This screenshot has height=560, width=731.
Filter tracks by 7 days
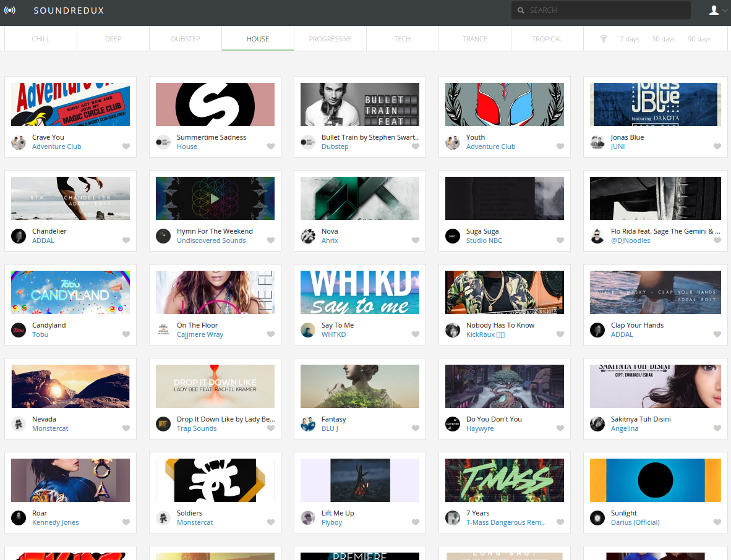click(x=630, y=39)
